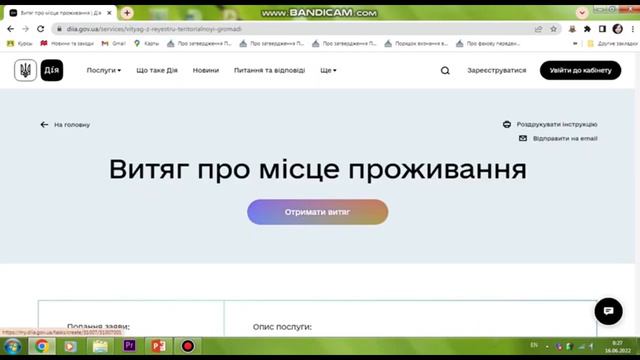Image resolution: width=640 pixels, height=360 pixels.
Task: Click the На головну link
Action: (x=72, y=125)
